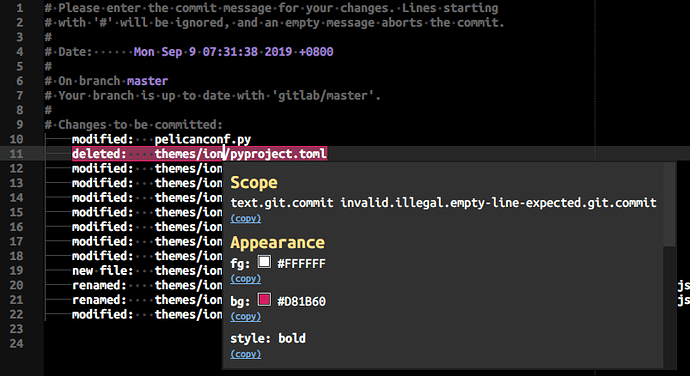Click the white foreground color swatch
Image resolution: width=690 pixels, height=376 pixels.
264,262
